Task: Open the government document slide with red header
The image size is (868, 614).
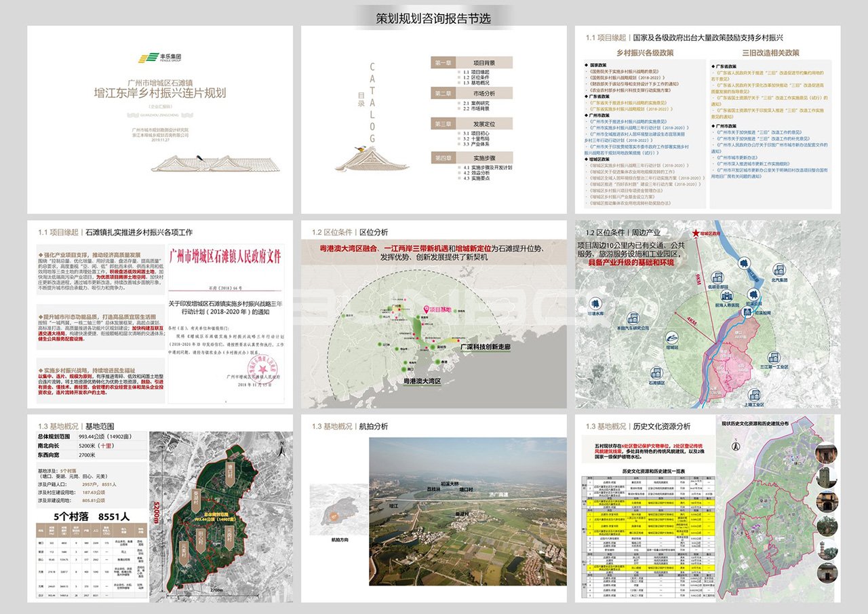Action: (x=160, y=315)
